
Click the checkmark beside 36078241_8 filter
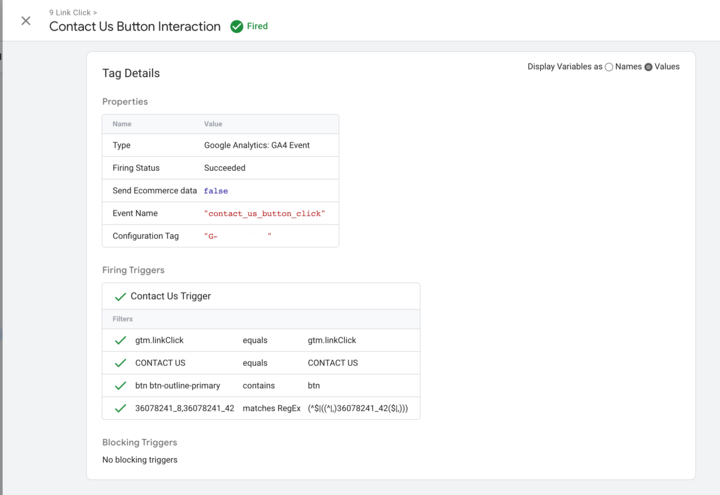[120, 408]
